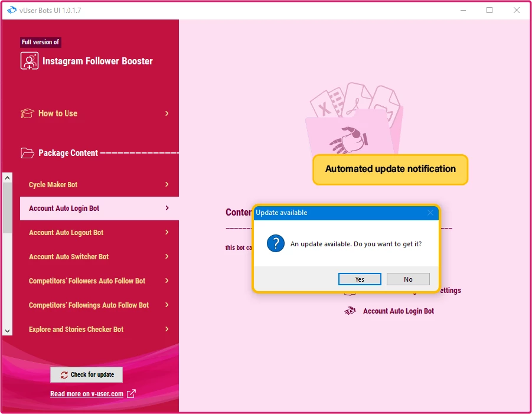
Task: Minimize the vUser Bots UI window
Action: 463,10
